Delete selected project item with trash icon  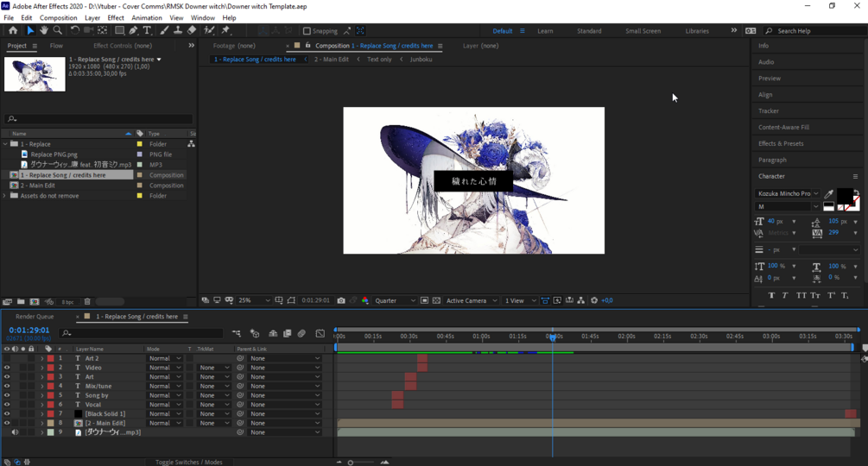87,302
